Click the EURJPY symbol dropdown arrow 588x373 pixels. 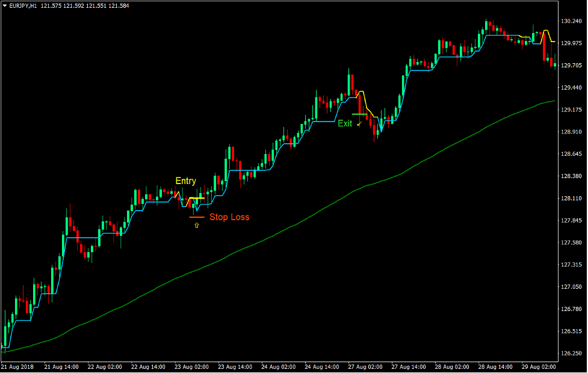tap(5, 5)
